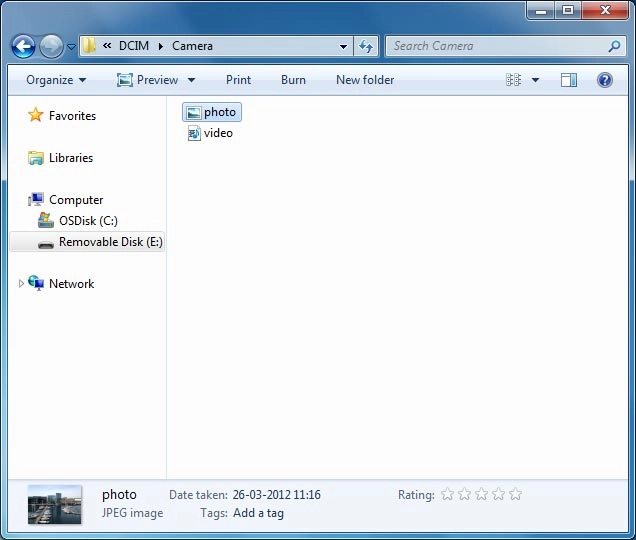Image resolution: width=636 pixels, height=540 pixels.
Task: Click the change view icon
Action: (x=514, y=80)
